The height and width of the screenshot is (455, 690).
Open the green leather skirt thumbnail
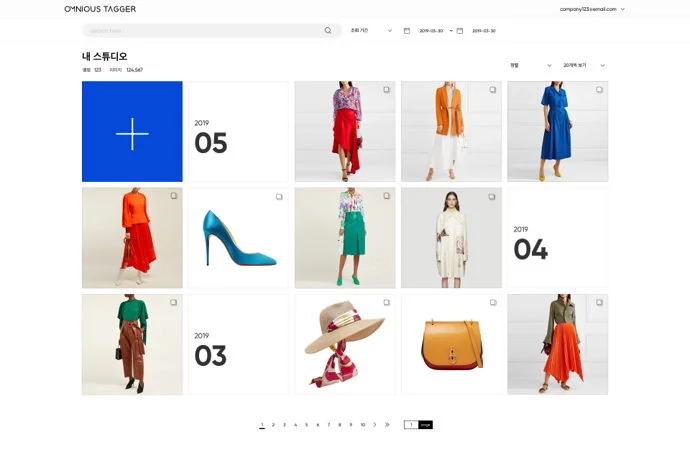pyautogui.click(x=345, y=238)
